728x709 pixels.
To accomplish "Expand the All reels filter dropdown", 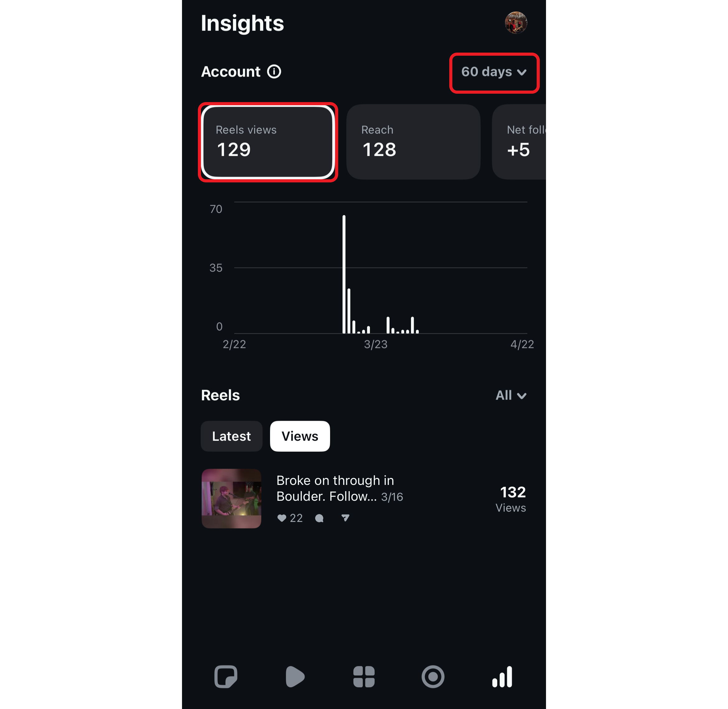I will (511, 395).
